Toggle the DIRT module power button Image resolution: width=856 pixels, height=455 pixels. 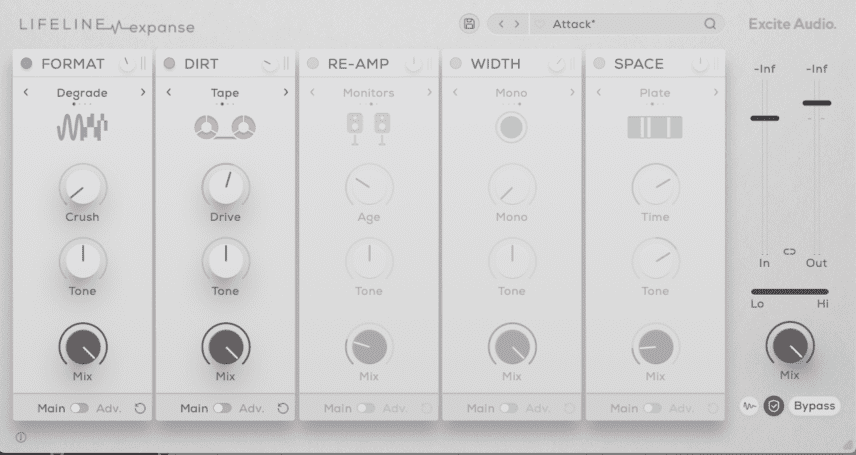(169, 63)
